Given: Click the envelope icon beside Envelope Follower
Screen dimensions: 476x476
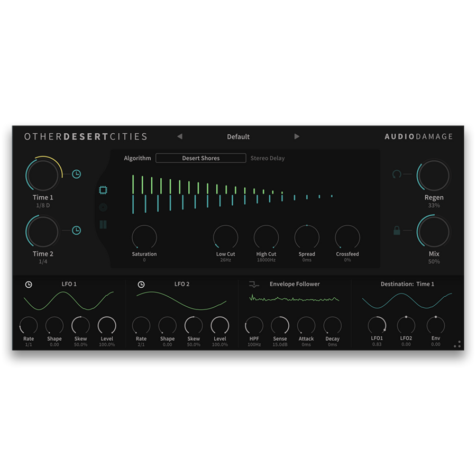Looking at the screenshot, I should [x=254, y=284].
